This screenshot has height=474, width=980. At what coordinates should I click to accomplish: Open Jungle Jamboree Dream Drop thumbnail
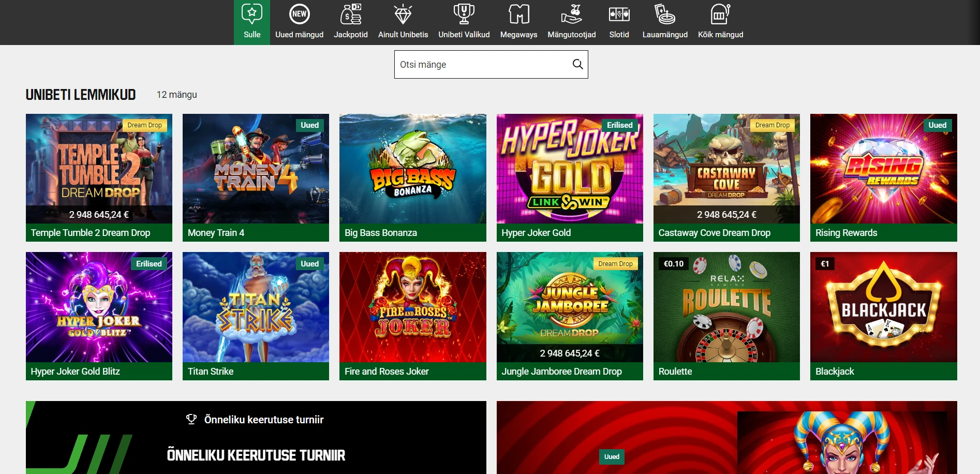point(570,307)
